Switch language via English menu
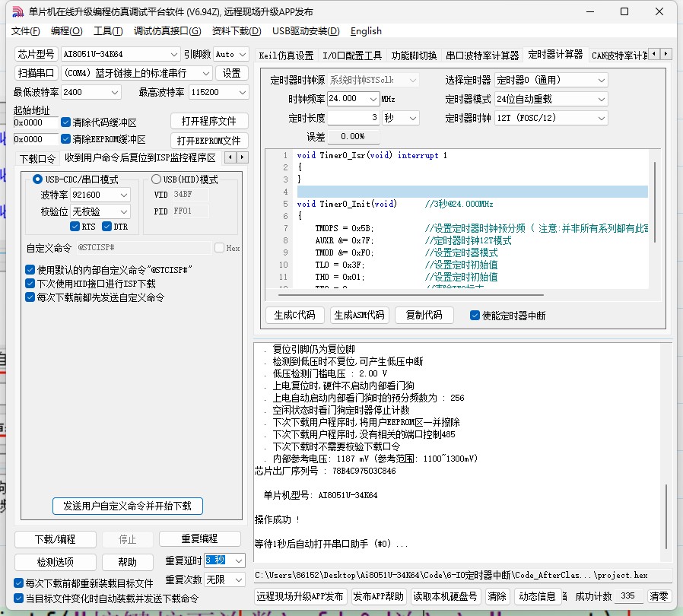 click(x=366, y=31)
